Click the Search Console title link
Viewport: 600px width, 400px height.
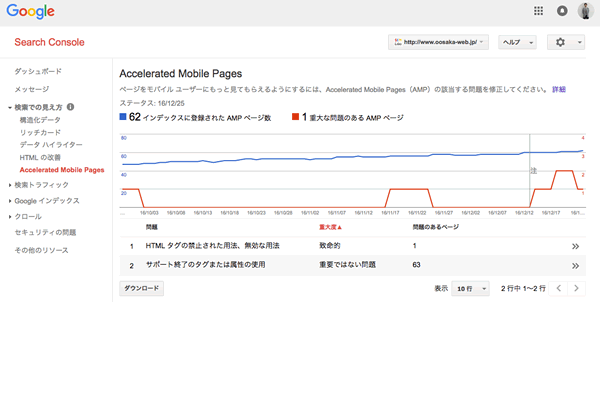(49, 42)
